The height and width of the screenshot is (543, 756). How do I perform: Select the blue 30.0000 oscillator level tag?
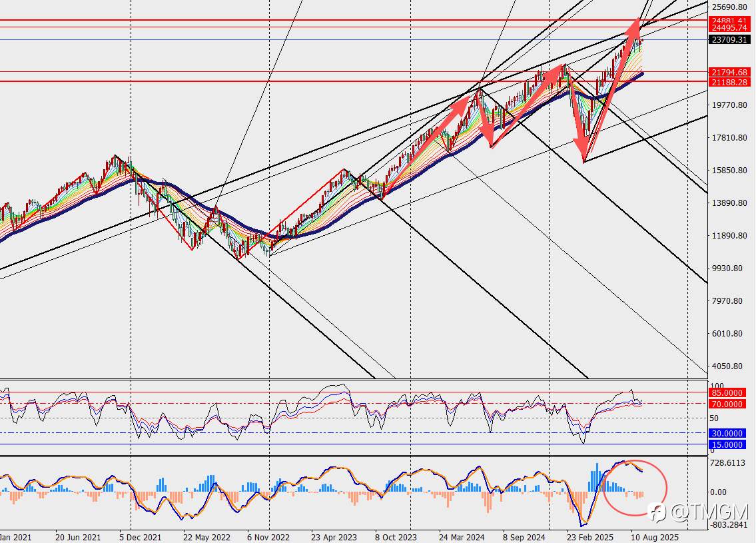[727, 434]
